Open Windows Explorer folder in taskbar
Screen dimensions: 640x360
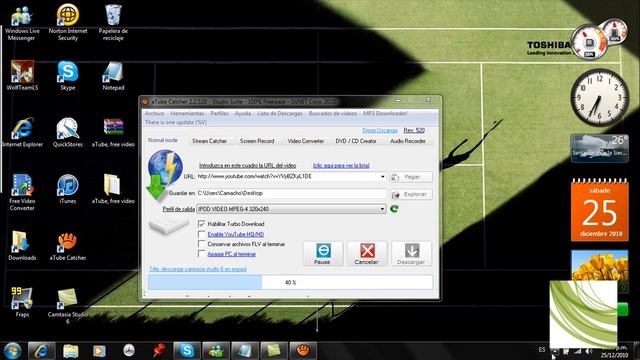coord(71,351)
